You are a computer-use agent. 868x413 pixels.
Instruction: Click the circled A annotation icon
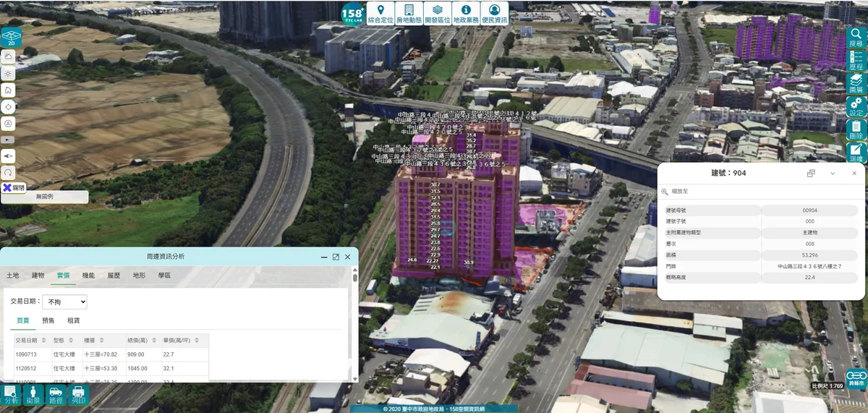pos(8,124)
